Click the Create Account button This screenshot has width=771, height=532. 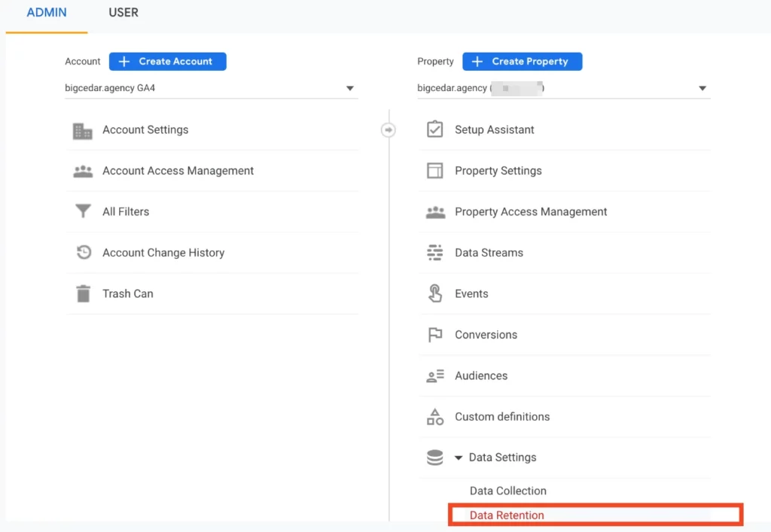[168, 62]
